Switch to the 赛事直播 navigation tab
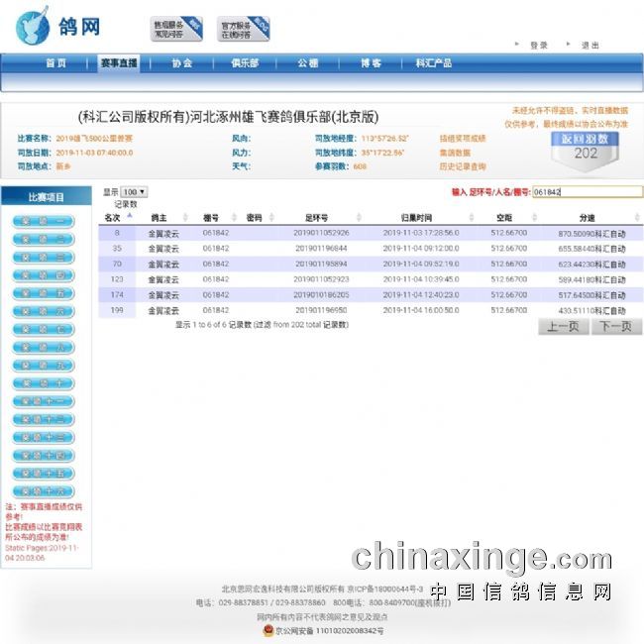This screenshot has height=644, width=644. click(119, 63)
